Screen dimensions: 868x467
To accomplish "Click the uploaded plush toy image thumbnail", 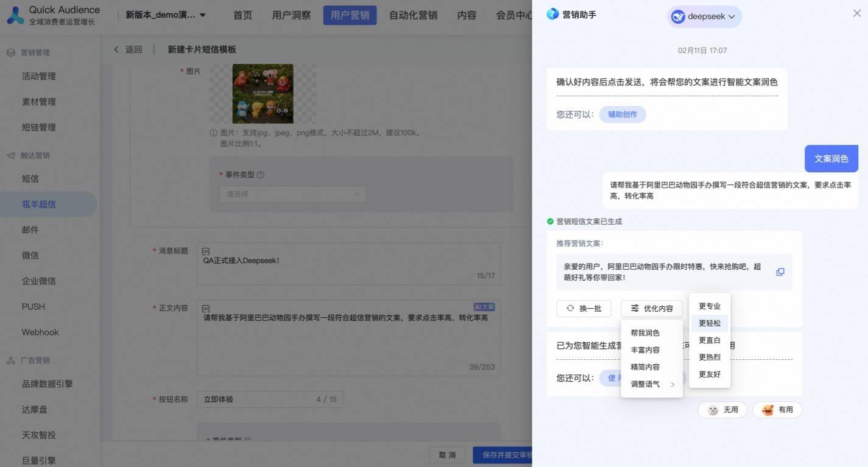I will (263, 94).
